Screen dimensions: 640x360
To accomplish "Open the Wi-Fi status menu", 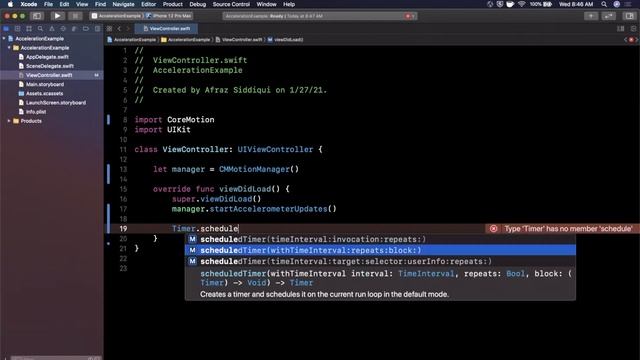I will pyautogui.click(x=522, y=4).
